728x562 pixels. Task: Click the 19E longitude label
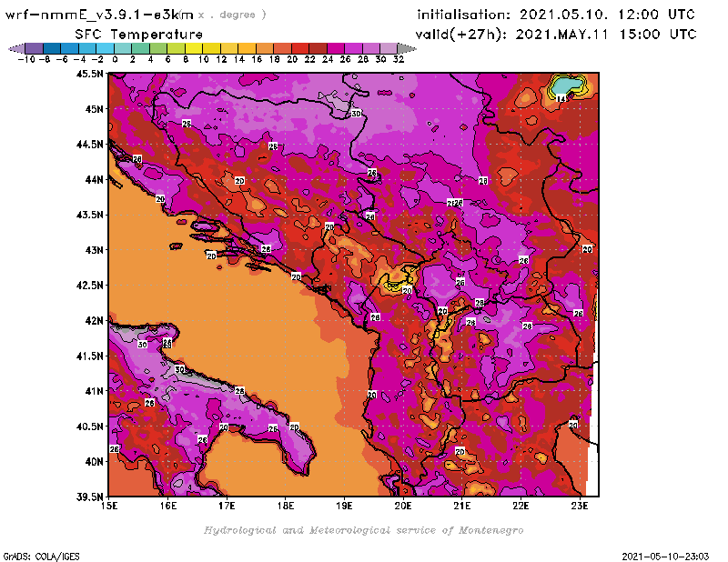(x=345, y=506)
